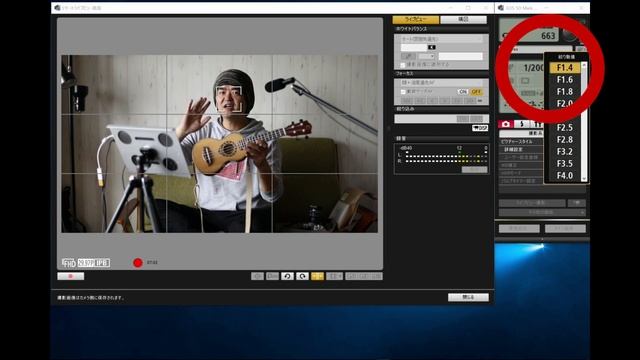Open the grid options icon right of yellow grid

click(x=334, y=276)
